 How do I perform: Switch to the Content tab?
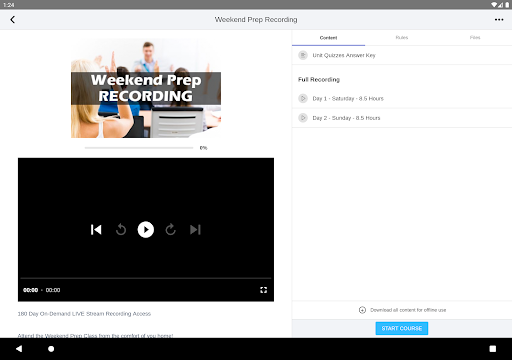328,38
